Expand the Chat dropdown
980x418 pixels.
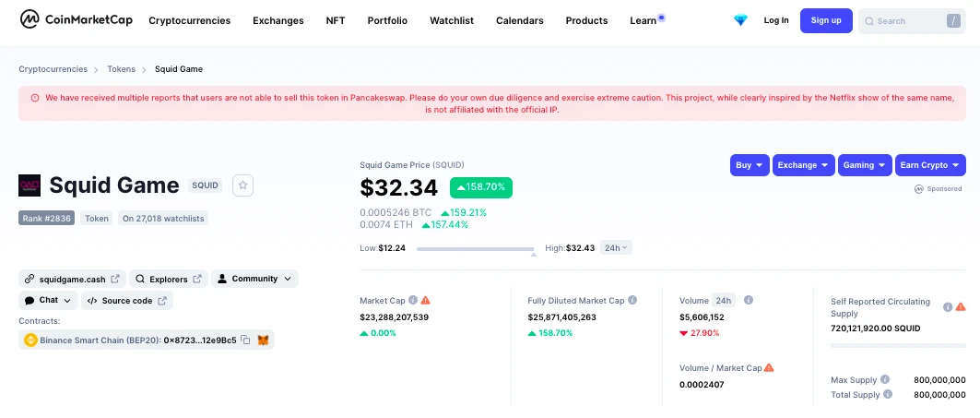[48, 301]
